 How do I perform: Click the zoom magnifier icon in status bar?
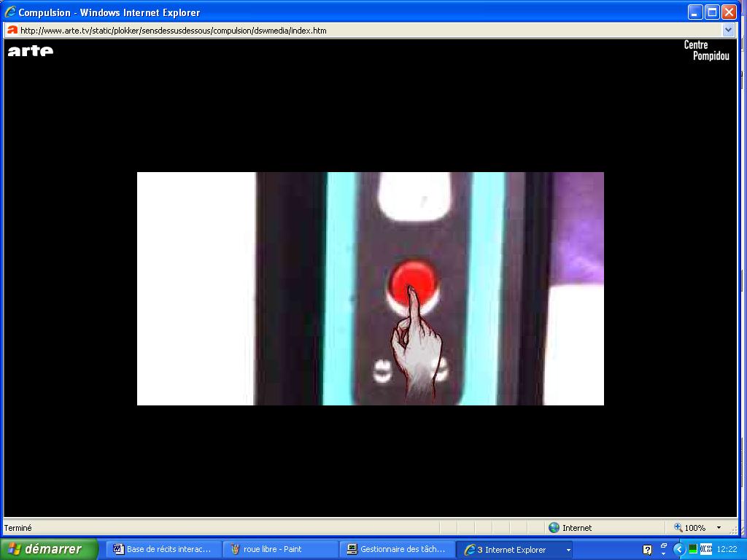(x=678, y=528)
